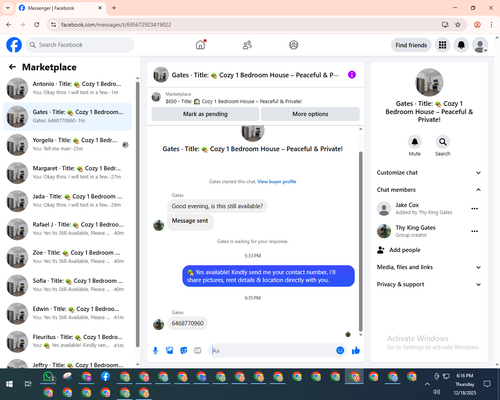Show hidden system tray icons
This screenshot has height=400, width=500.
pos(427,384)
